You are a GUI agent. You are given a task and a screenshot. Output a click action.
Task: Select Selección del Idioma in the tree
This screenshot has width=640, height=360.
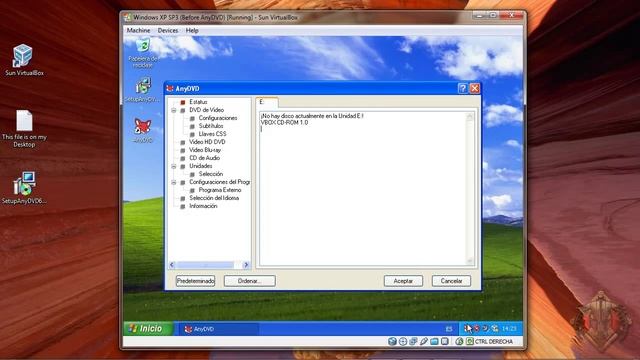(214, 198)
